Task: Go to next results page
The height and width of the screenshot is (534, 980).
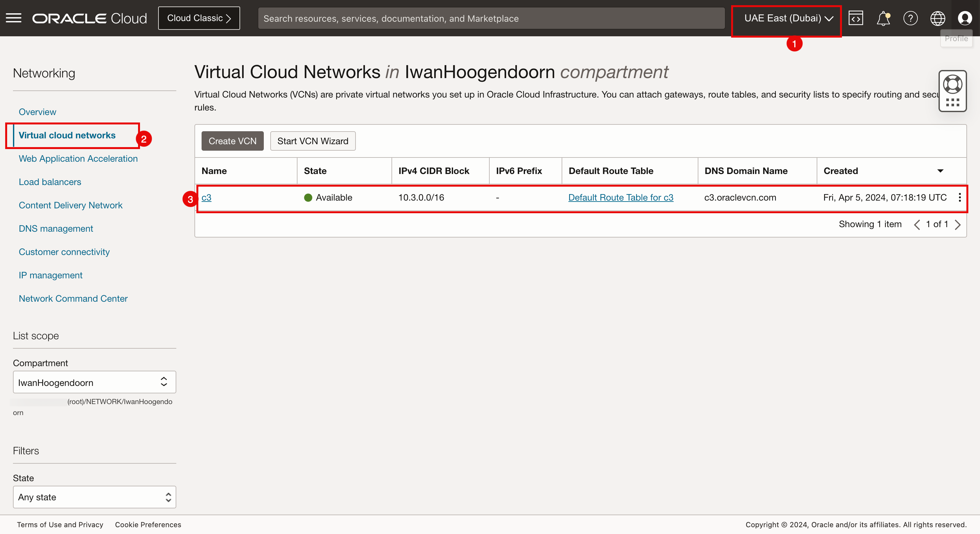Action: 958,225
